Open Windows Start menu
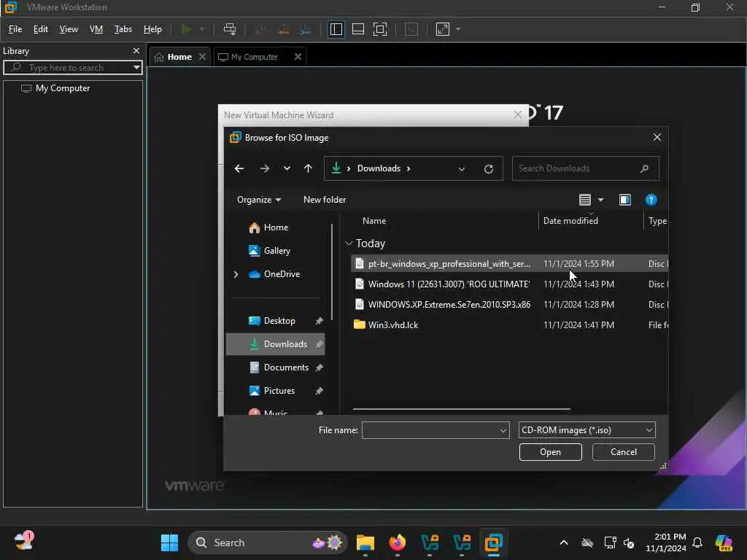The image size is (747, 560). coord(169,542)
